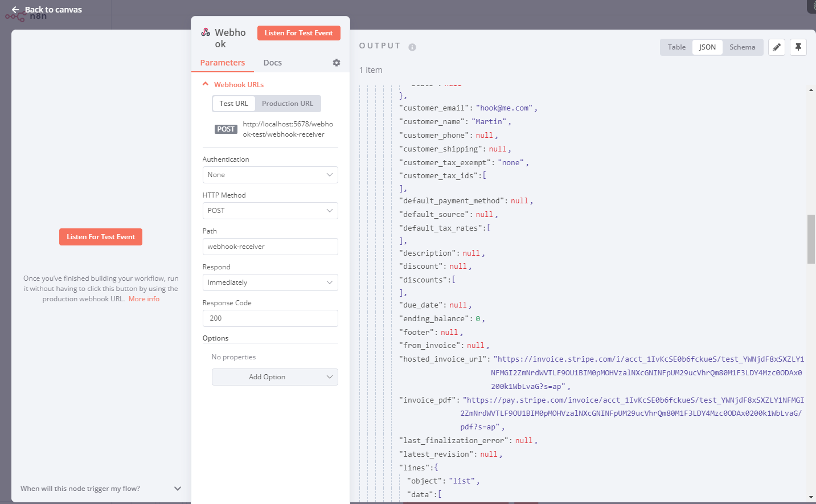Select Table output view
This screenshot has height=504, width=816.
tap(676, 47)
